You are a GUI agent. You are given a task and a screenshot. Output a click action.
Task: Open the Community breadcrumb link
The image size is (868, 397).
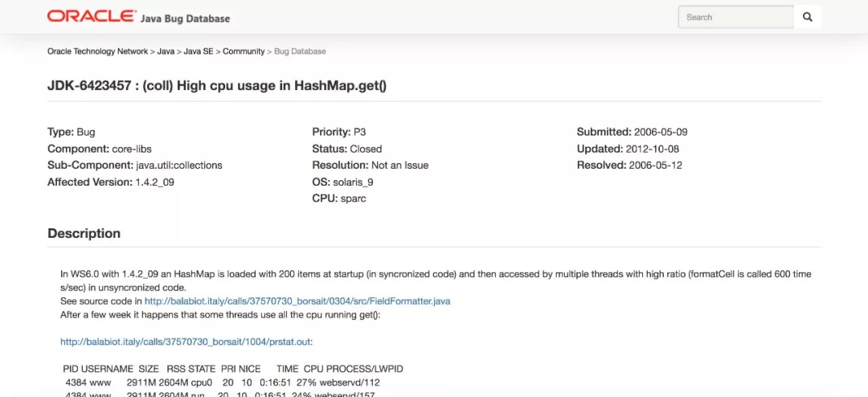[244, 51]
